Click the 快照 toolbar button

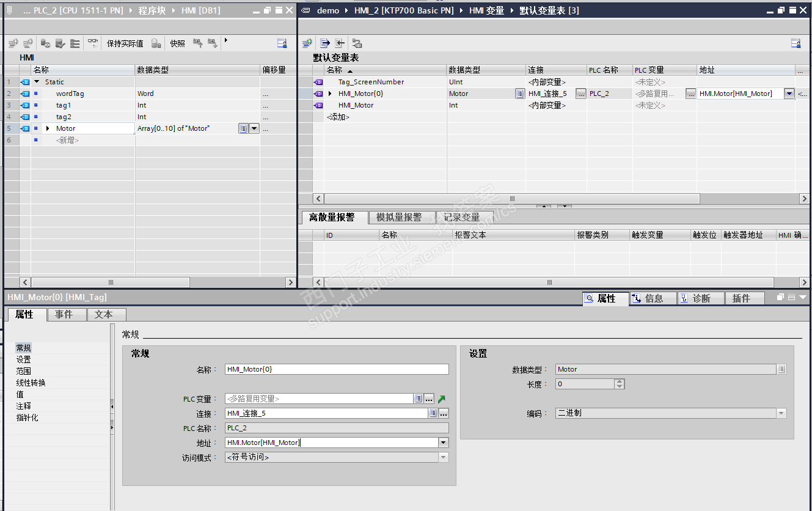click(178, 43)
